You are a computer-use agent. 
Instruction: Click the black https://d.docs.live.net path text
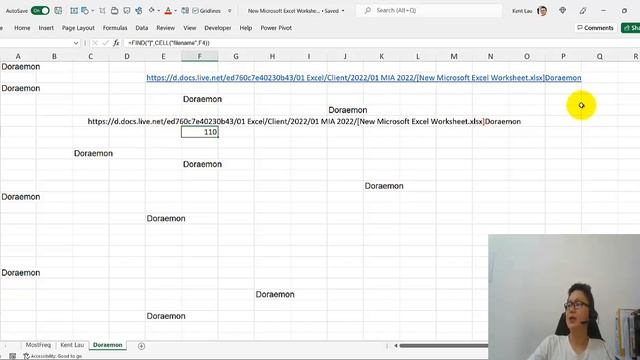pos(304,121)
